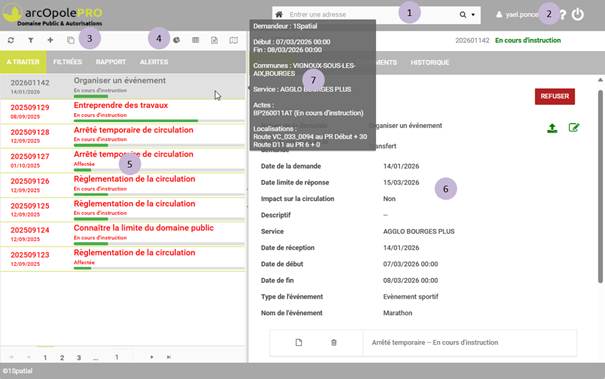Screen dimensions: 605x379
Task: Select request 202601142 Organiser un événement
Action: pos(123,86)
